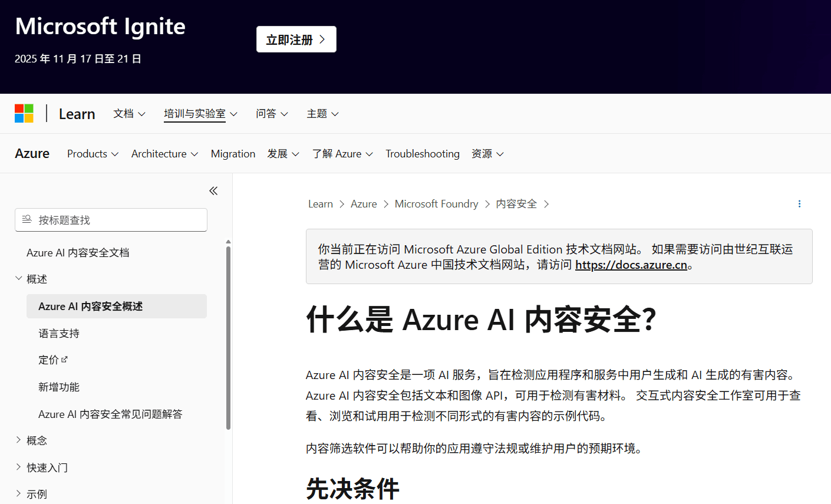The image size is (831, 504).
Task: Open the Troubleshooting page
Action: [423, 154]
